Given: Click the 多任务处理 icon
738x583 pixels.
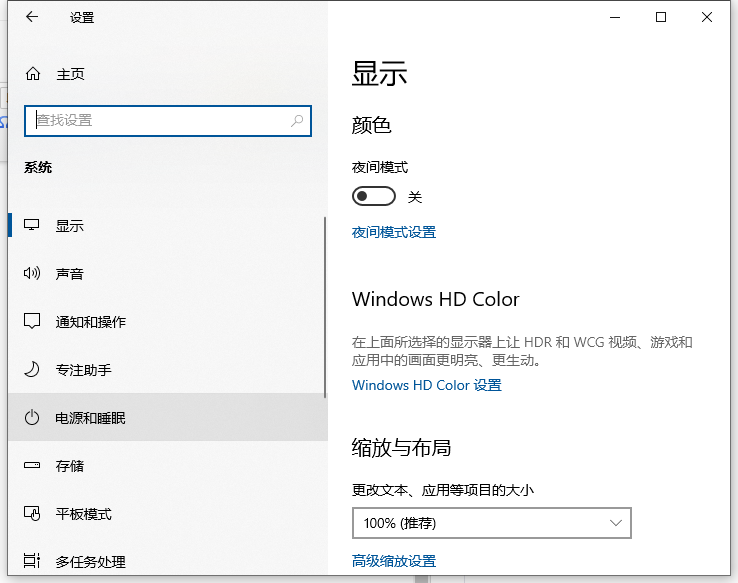Looking at the screenshot, I should coord(32,561).
